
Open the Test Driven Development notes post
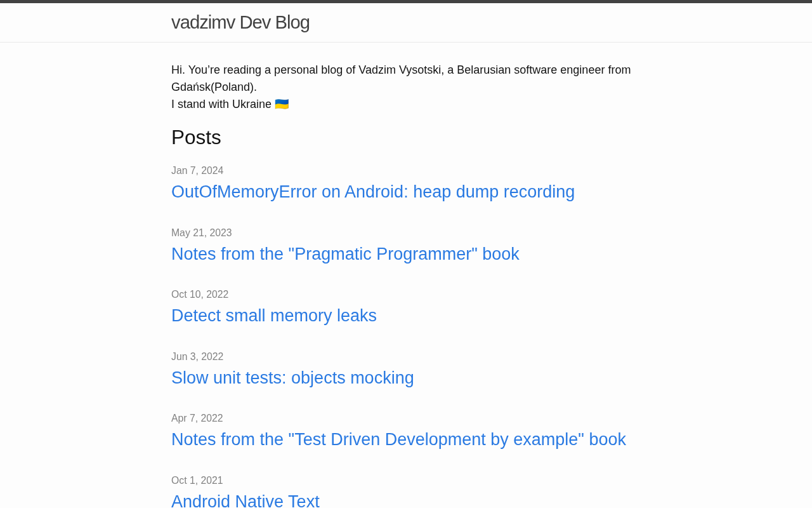click(x=398, y=439)
